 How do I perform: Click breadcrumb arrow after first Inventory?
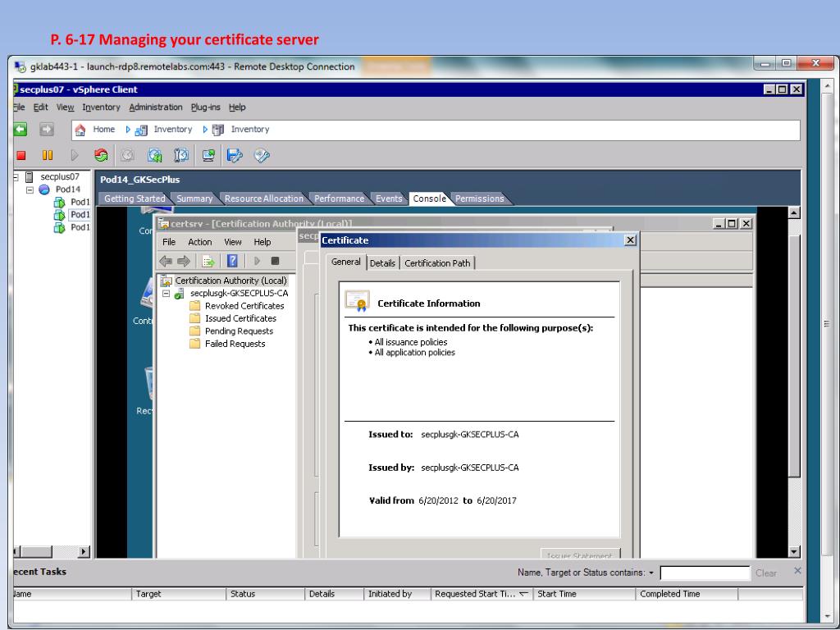(205, 130)
